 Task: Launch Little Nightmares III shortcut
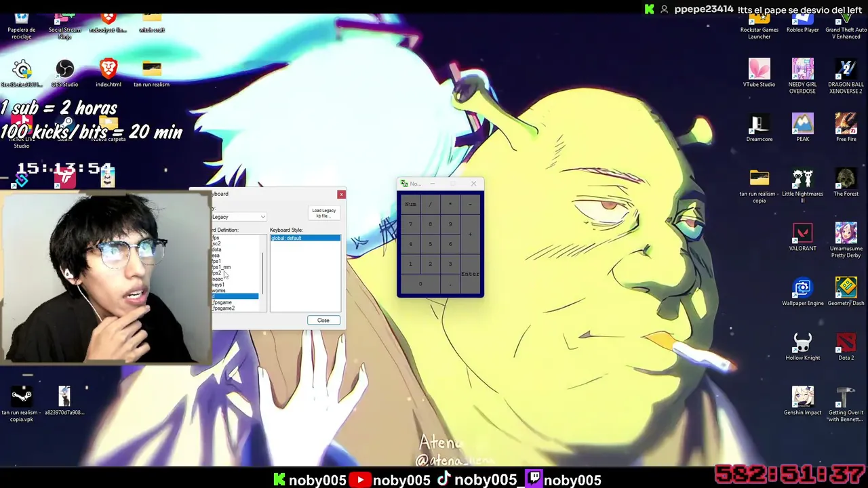click(802, 186)
